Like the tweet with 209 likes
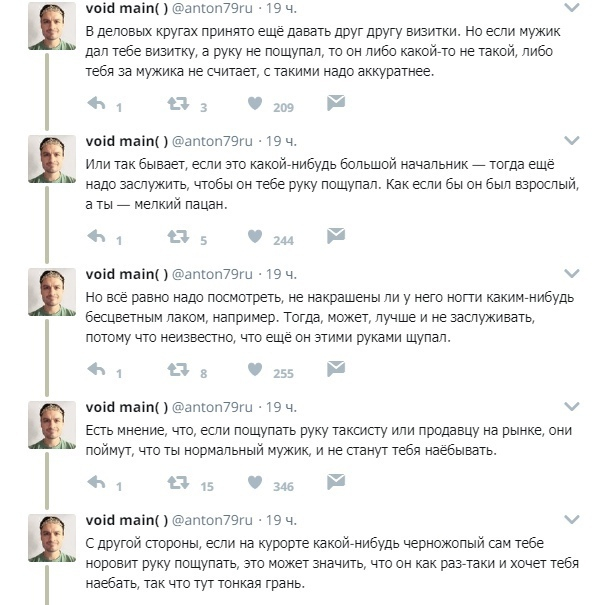The image size is (609, 605). [256, 105]
